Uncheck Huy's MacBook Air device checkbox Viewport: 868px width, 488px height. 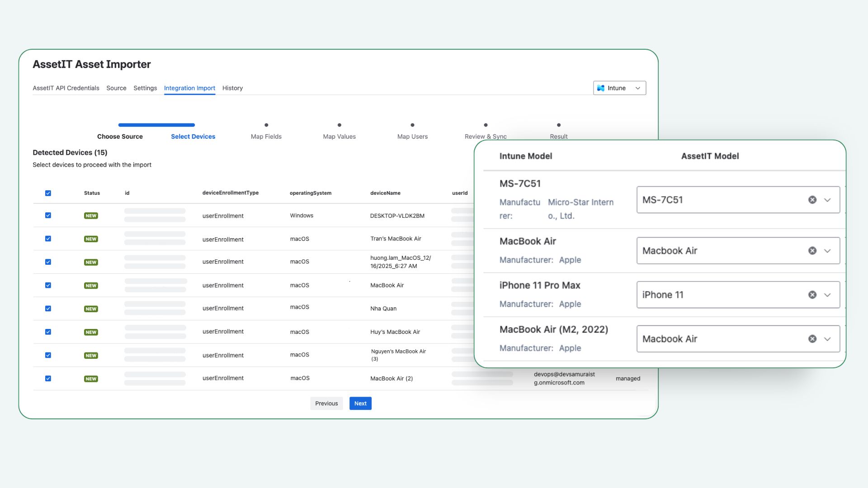pyautogui.click(x=48, y=332)
